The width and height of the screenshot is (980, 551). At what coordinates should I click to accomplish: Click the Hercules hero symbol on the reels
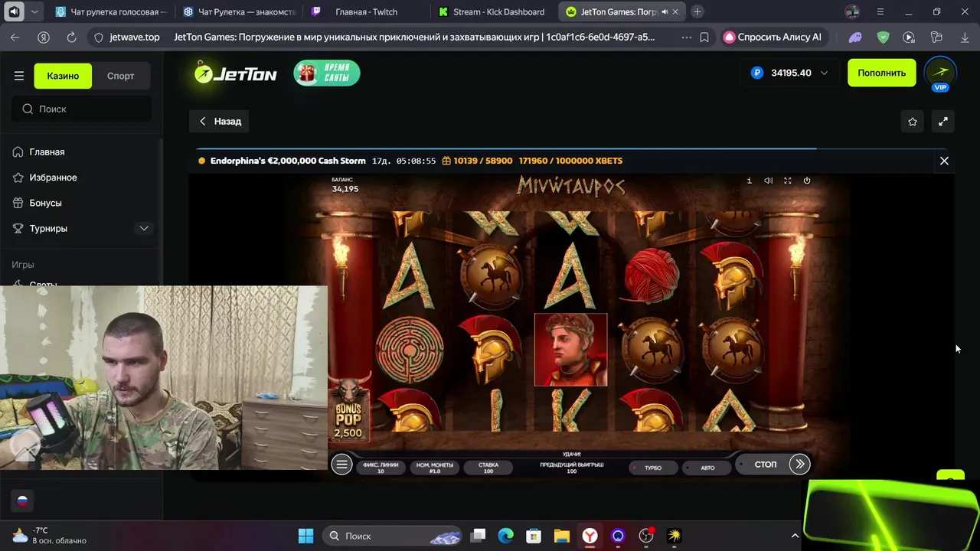pos(570,350)
